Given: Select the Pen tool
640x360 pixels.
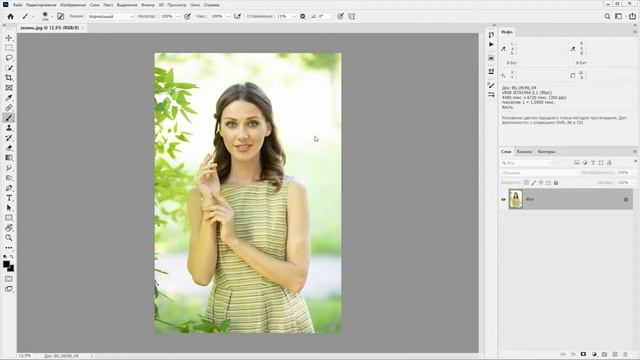Looking at the screenshot, I should 9,188.
